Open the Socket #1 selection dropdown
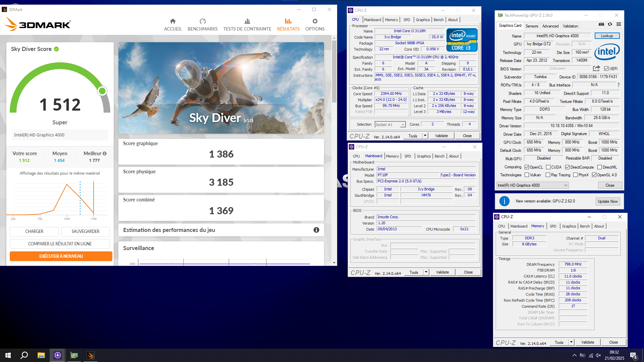644x362 pixels. coord(390,125)
